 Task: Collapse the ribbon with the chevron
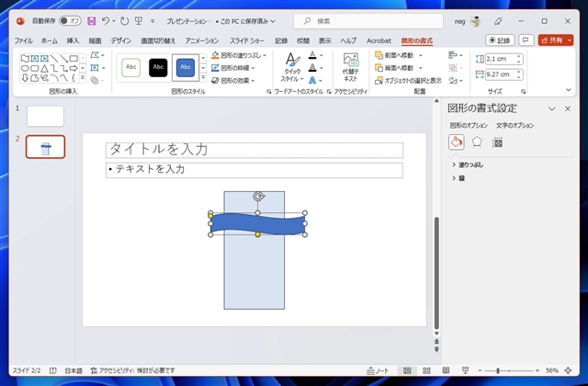pos(568,90)
